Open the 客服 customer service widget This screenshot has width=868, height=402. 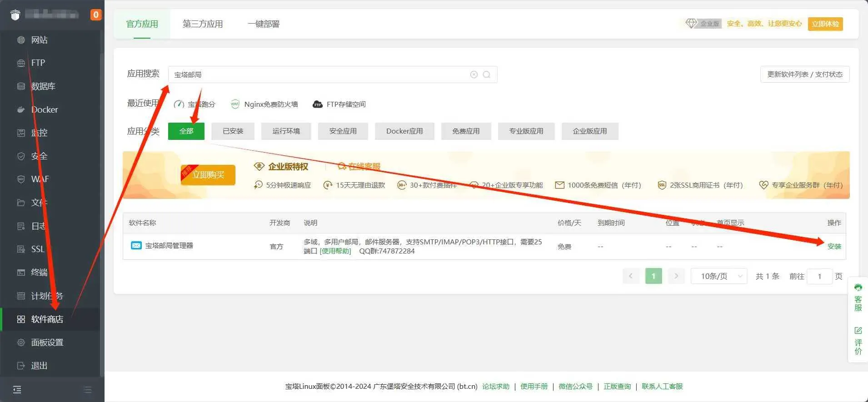tap(858, 298)
